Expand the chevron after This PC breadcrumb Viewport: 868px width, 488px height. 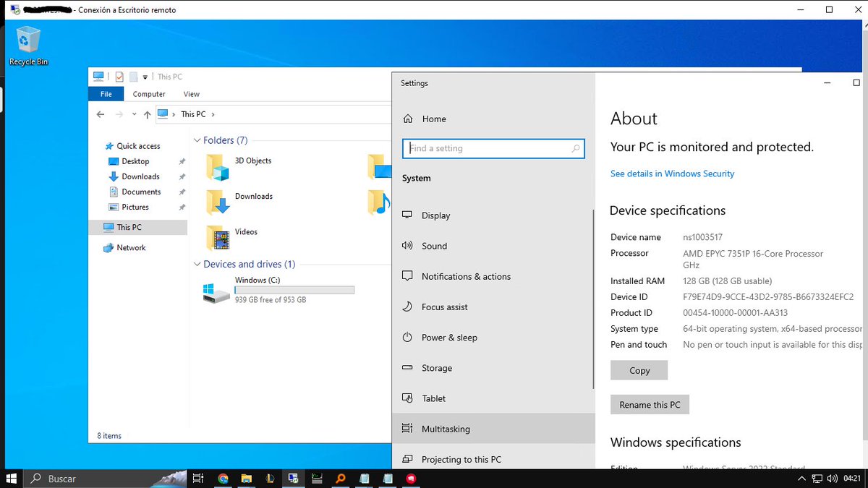point(213,114)
